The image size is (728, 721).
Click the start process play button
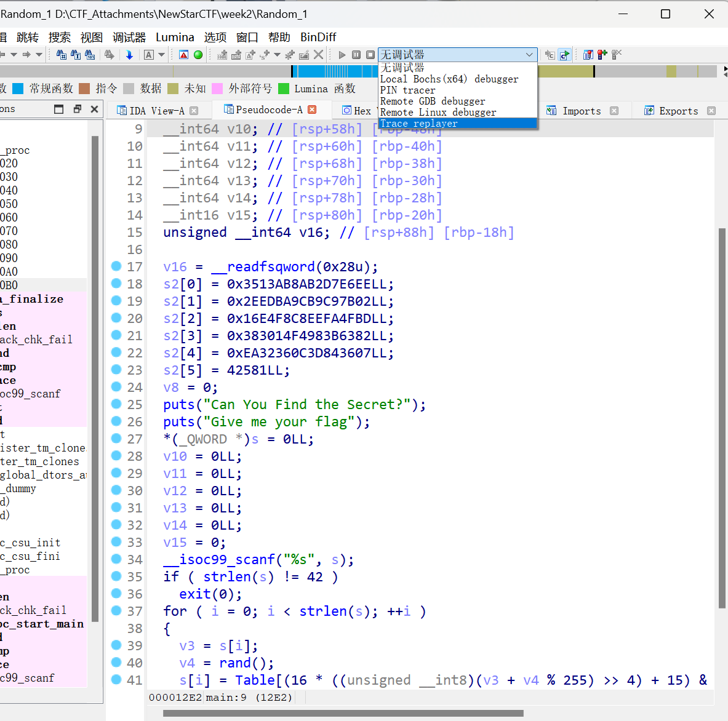coord(342,55)
